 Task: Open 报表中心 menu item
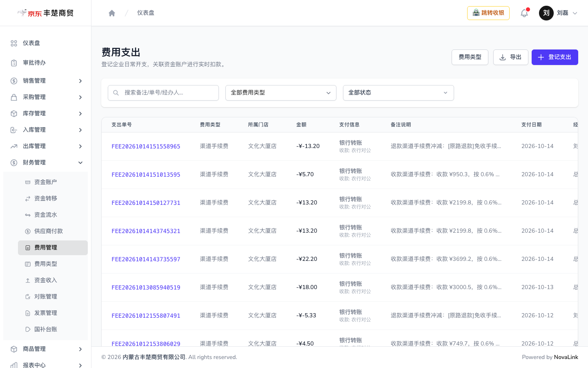[x=45, y=365]
